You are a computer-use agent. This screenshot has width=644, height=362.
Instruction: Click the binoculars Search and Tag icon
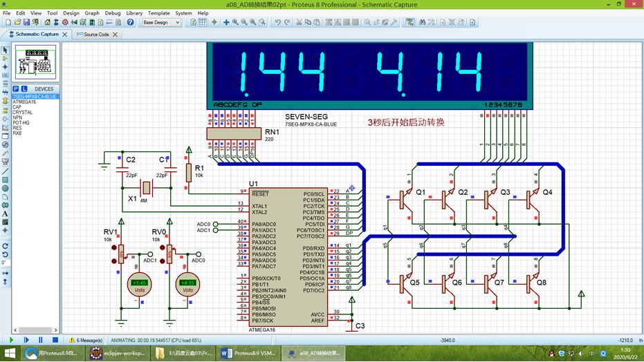tap(422, 23)
